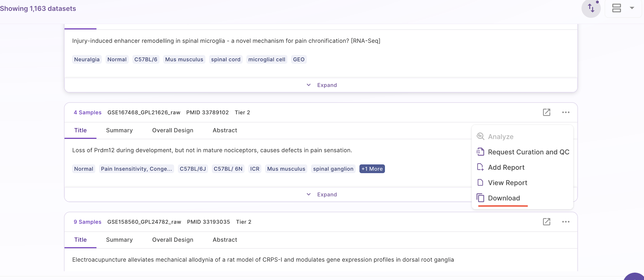Select Request Curation and QC option
The width and height of the screenshot is (644, 280).
click(x=523, y=152)
